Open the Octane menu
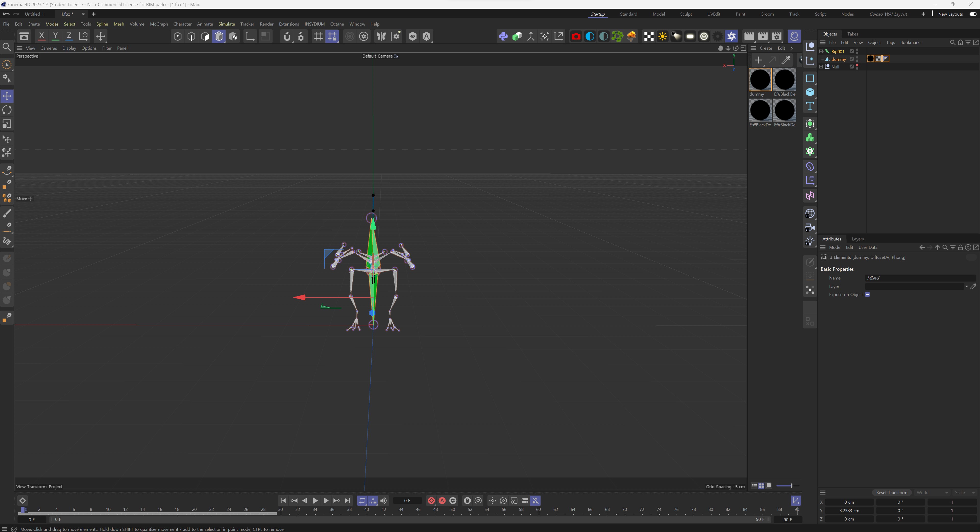 point(337,24)
